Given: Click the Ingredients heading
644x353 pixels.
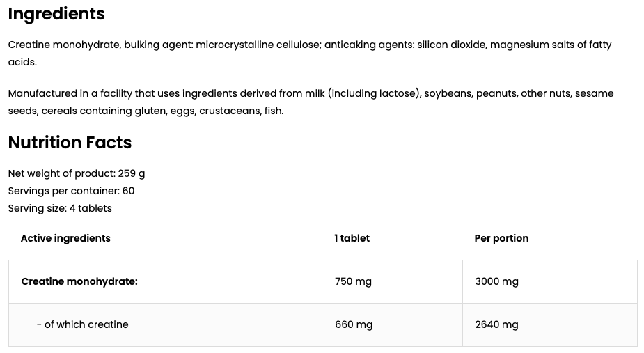Looking at the screenshot, I should [x=56, y=14].
